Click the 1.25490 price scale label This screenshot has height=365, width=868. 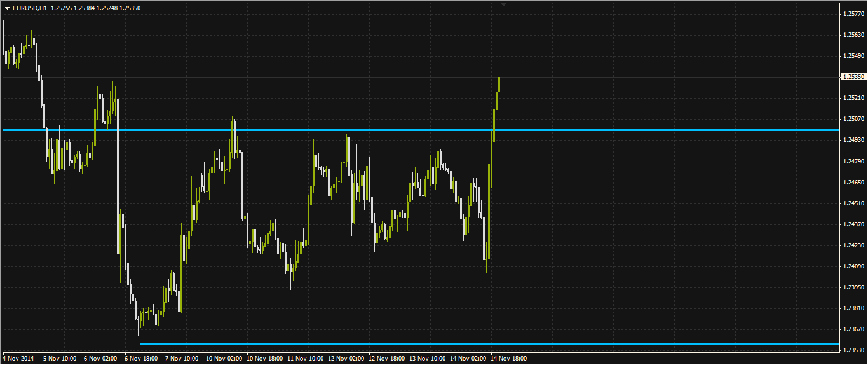[853, 56]
